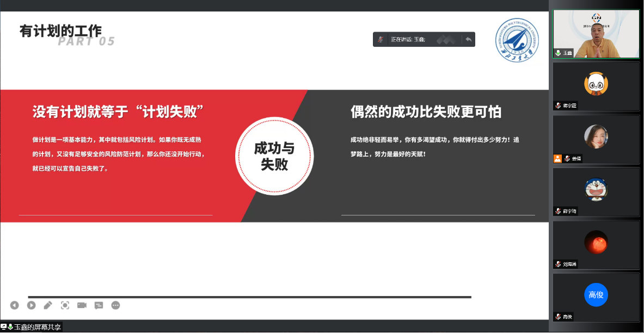This screenshot has height=333, width=644.
Task: Select the speaker video thumbnail of 王鑫
Action: 596,34
